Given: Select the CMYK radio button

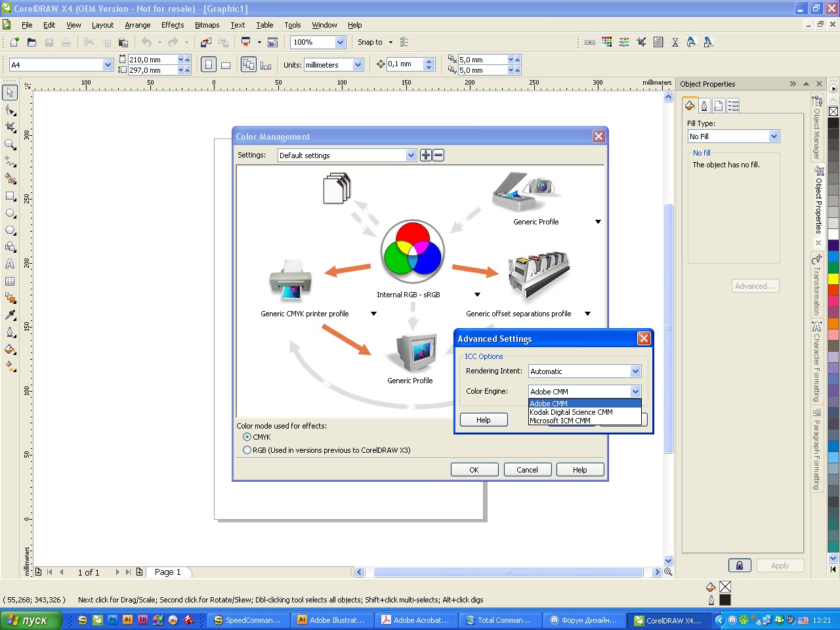Looking at the screenshot, I should 247,437.
